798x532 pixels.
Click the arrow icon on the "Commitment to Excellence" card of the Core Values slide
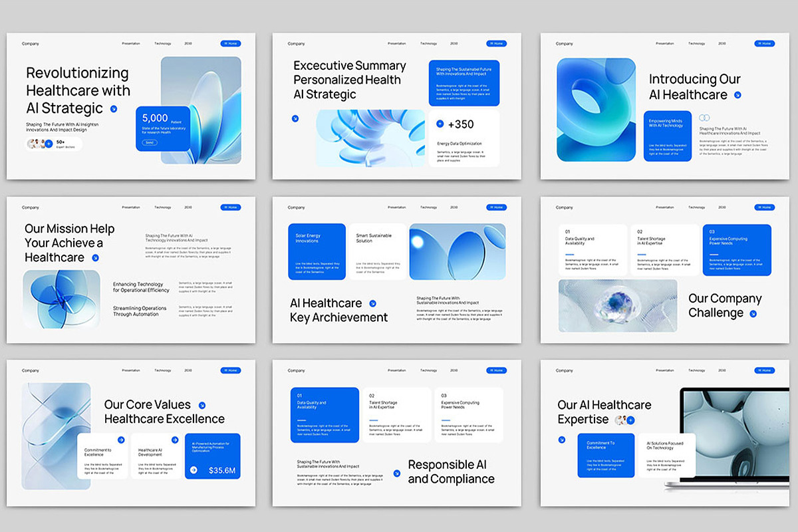point(121,440)
